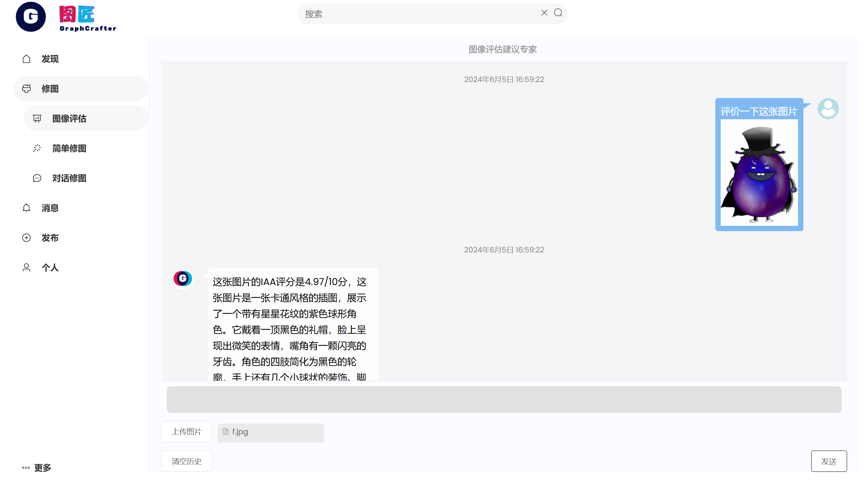Click the 上传图片 button
The image size is (868, 480).
pos(187,432)
